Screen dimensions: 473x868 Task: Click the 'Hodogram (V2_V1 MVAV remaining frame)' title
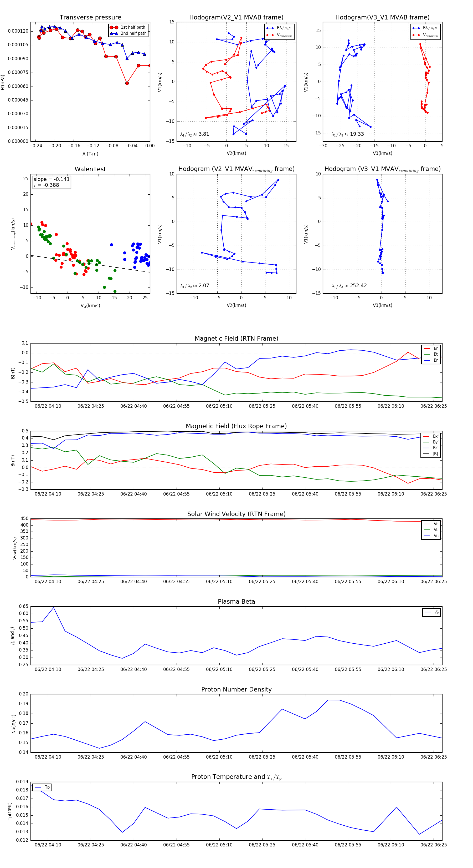(x=236, y=169)
